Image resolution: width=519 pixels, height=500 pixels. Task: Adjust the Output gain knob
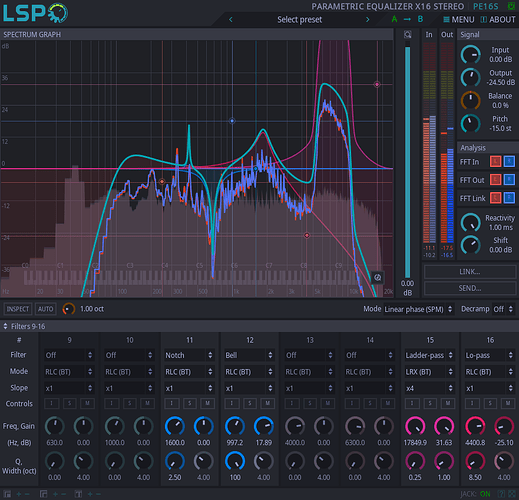pos(470,78)
